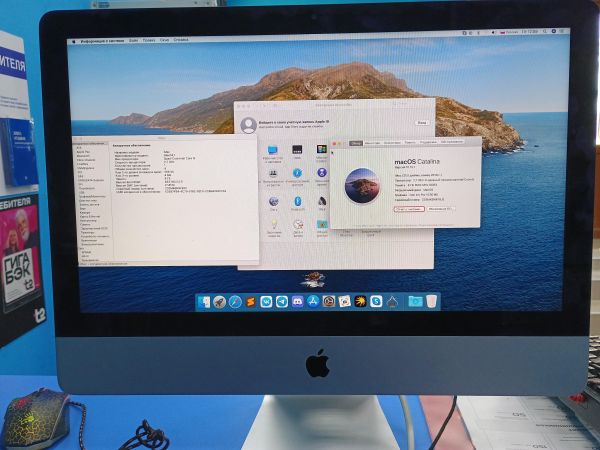The image size is (600, 450).
Task: Open the black sunburst app in Dock
Action: (360, 302)
